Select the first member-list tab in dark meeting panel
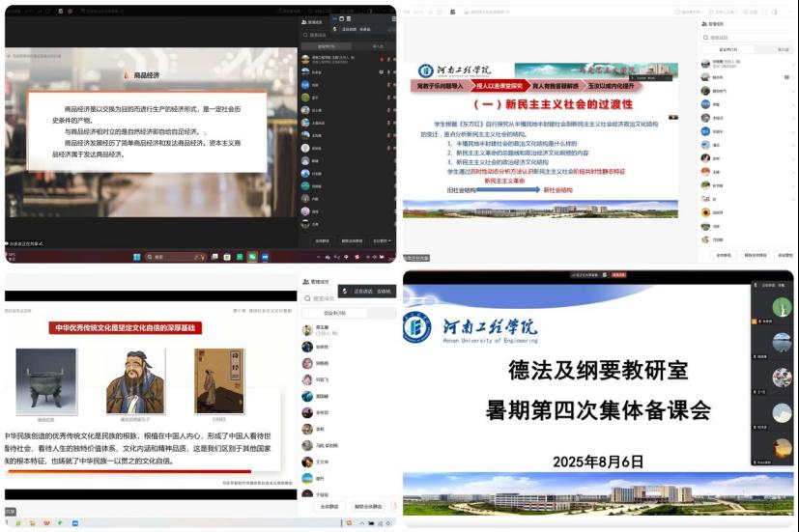The width and height of the screenshot is (799, 532). tap(327, 46)
